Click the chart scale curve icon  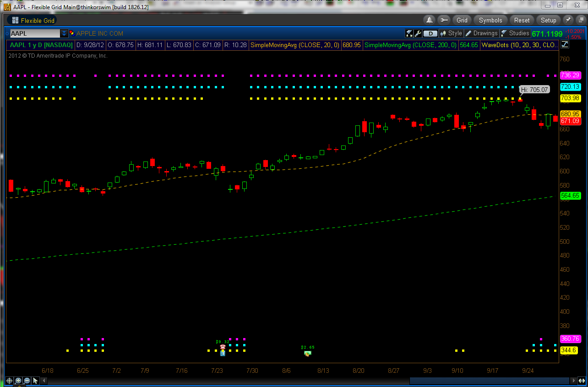(565, 44)
